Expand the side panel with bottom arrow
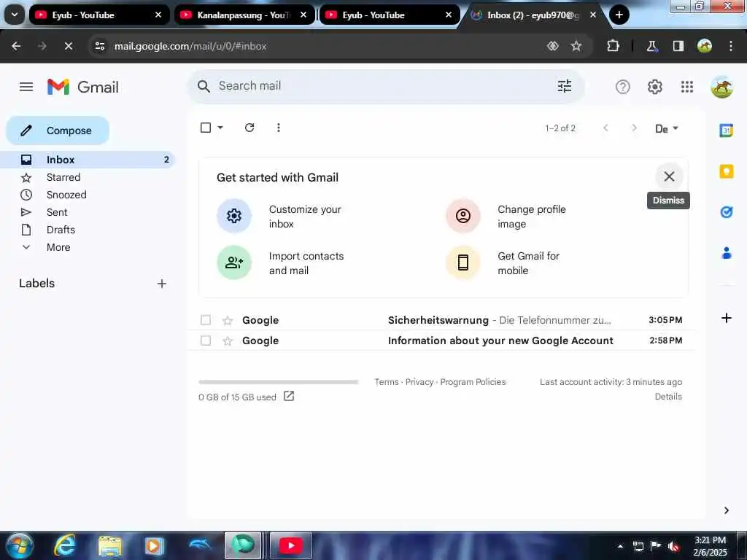Screen dimensions: 747x560 726,510
